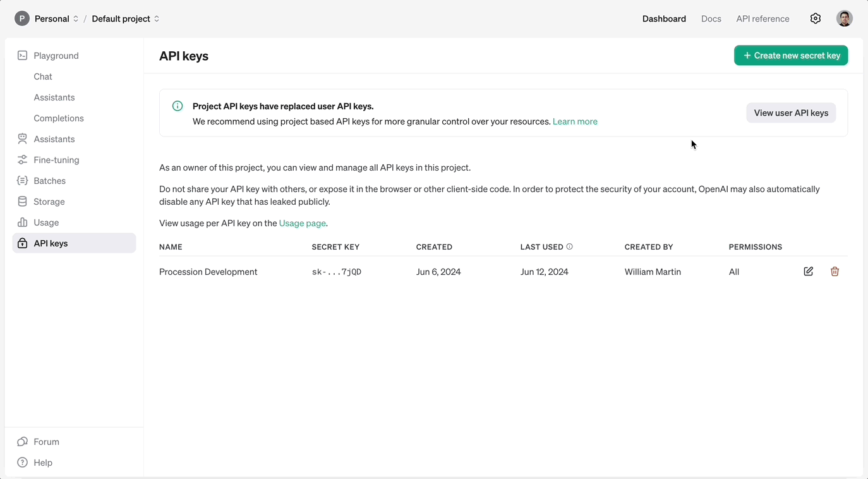The width and height of the screenshot is (868, 479).
Task: Click the Usage bar chart icon
Action: (22, 222)
